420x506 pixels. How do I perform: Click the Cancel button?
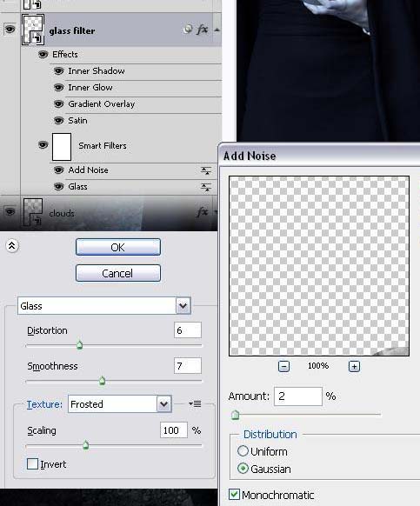pos(118,273)
